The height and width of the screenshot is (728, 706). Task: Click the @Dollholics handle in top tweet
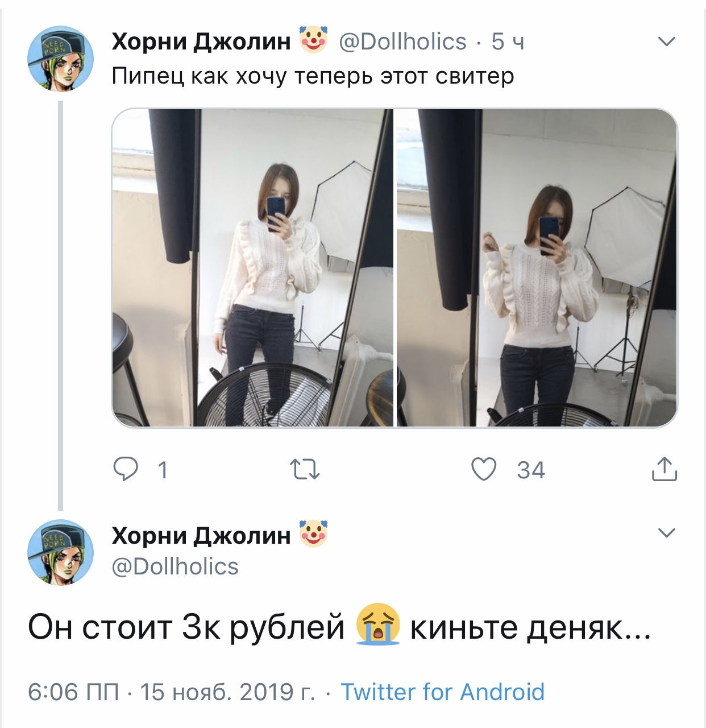[402, 42]
